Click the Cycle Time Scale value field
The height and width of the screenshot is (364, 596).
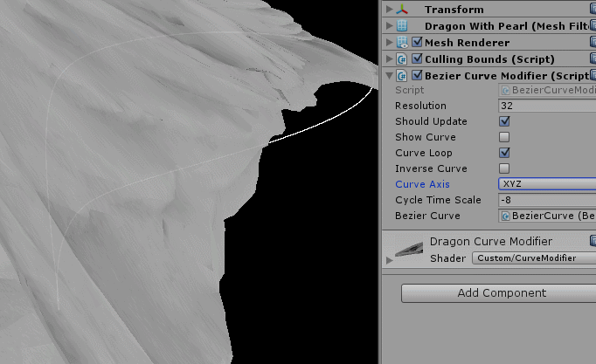[x=547, y=200]
